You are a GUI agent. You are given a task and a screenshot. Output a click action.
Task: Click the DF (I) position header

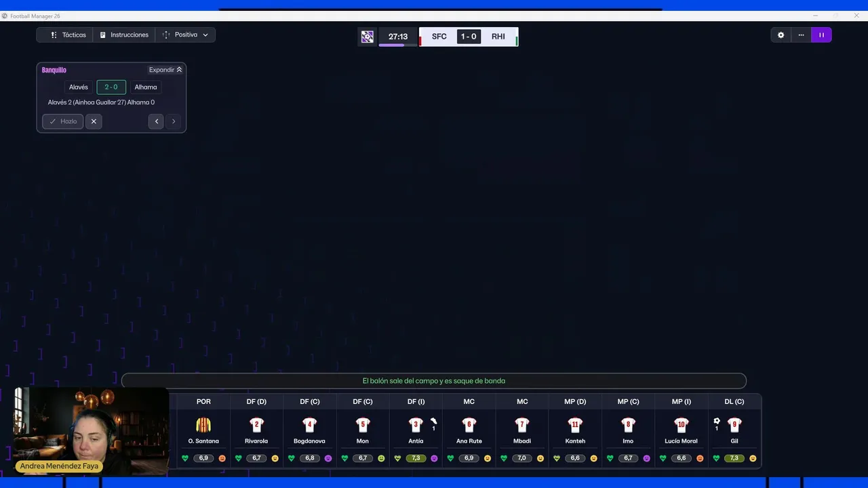click(x=416, y=402)
